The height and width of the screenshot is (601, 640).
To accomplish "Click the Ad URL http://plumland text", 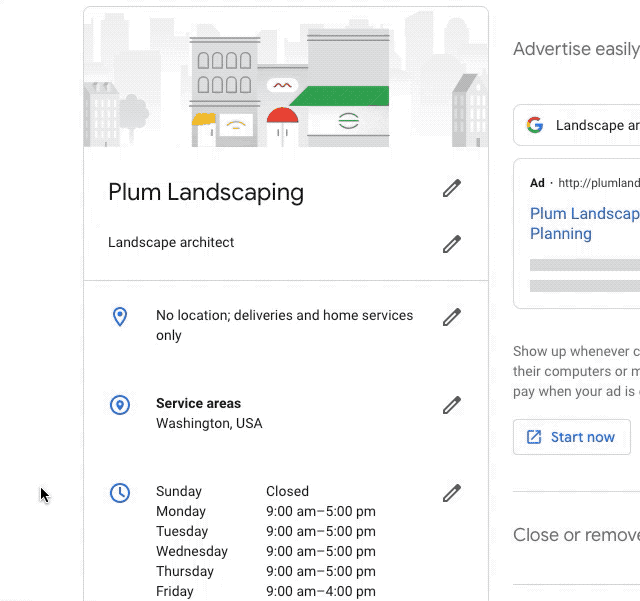I will [599, 183].
